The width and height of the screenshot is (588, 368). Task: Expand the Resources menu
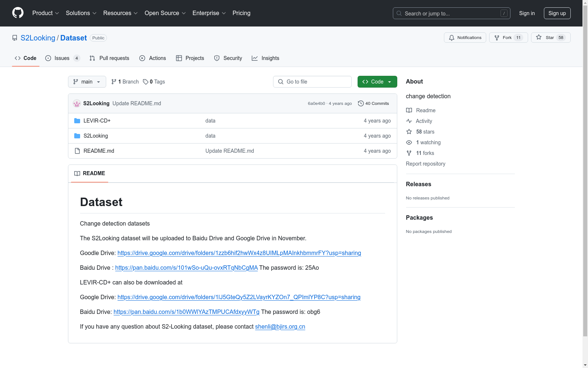tap(121, 13)
